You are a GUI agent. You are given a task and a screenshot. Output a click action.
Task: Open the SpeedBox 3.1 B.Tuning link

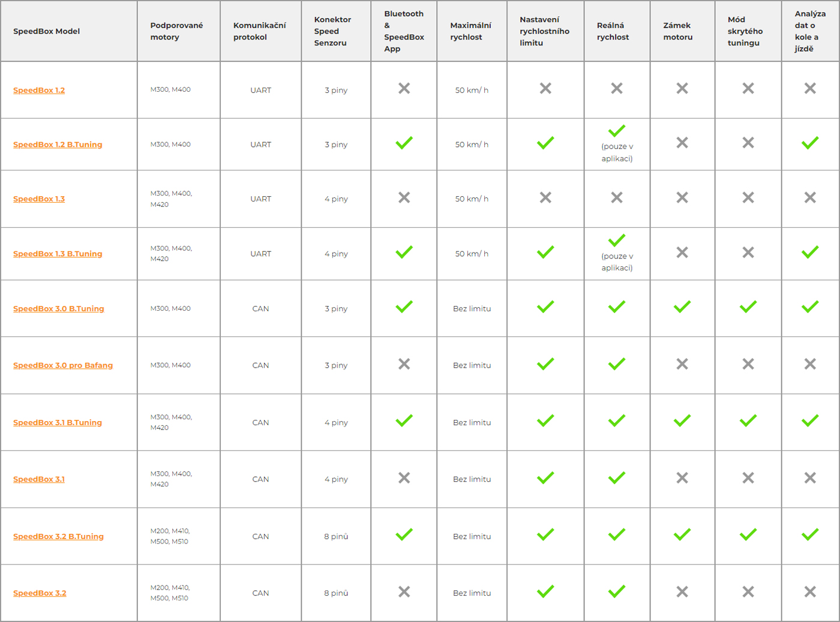click(x=58, y=422)
